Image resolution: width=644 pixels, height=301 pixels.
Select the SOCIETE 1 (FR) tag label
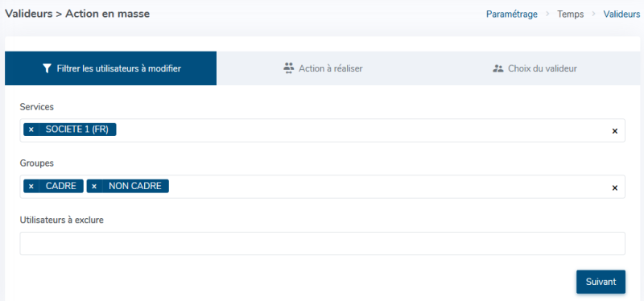tap(76, 130)
